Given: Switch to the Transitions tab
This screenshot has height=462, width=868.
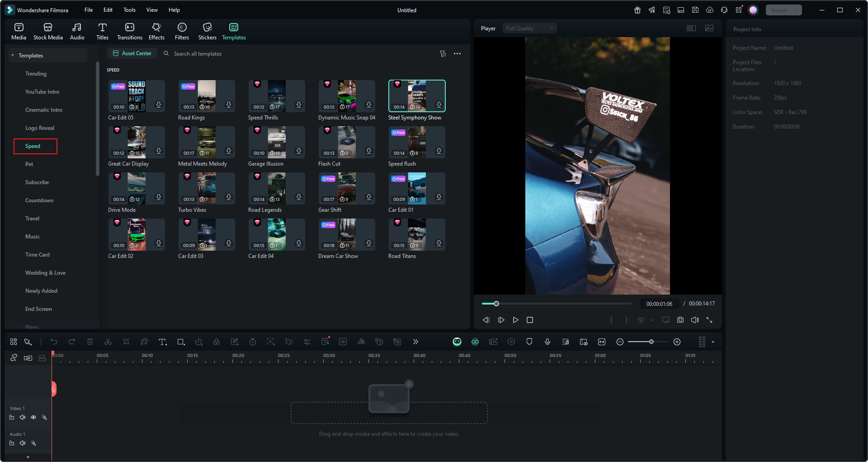Looking at the screenshot, I should click(129, 31).
